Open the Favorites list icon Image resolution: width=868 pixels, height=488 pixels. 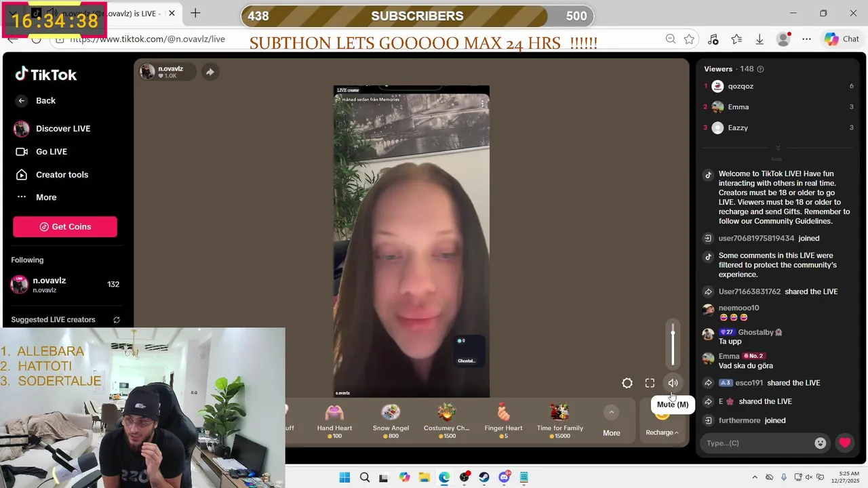point(736,39)
